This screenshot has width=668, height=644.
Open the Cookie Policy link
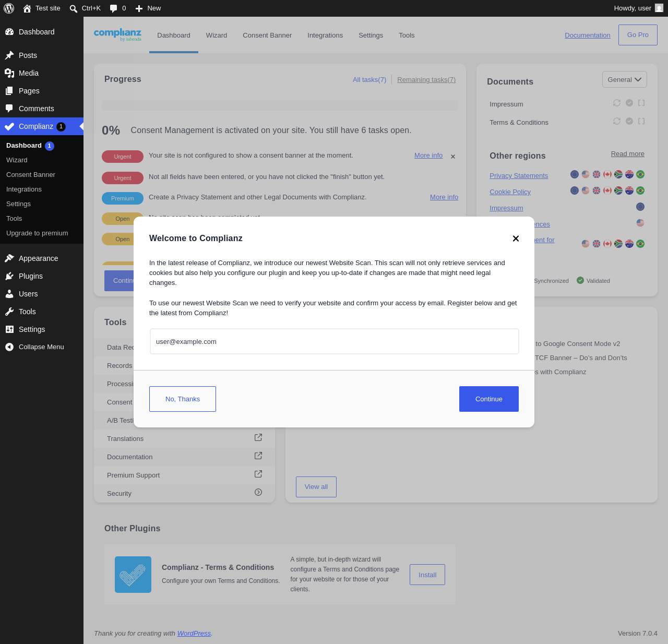click(x=510, y=192)
